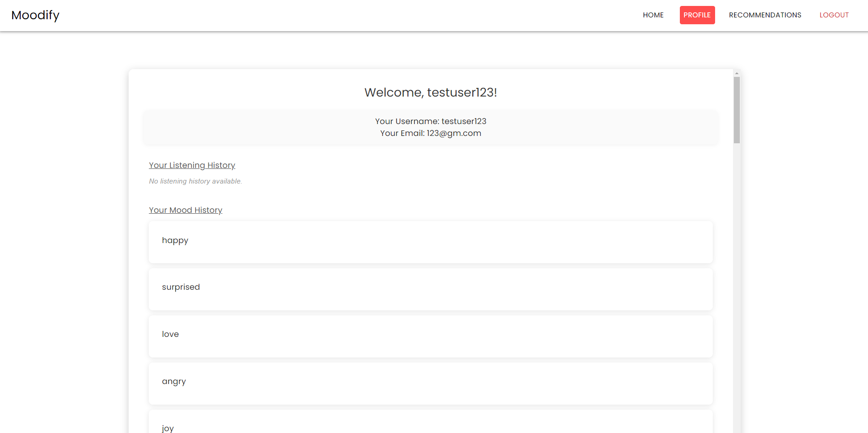Select the joy mood card

point(430,422)
